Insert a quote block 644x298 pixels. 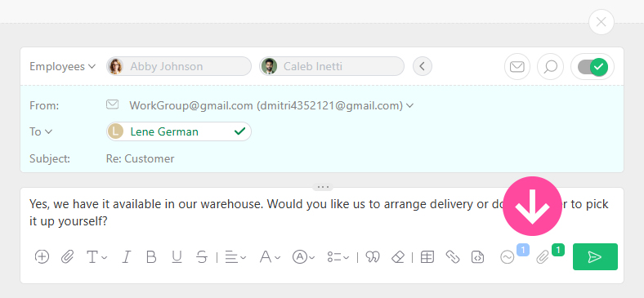click(373, 257)
